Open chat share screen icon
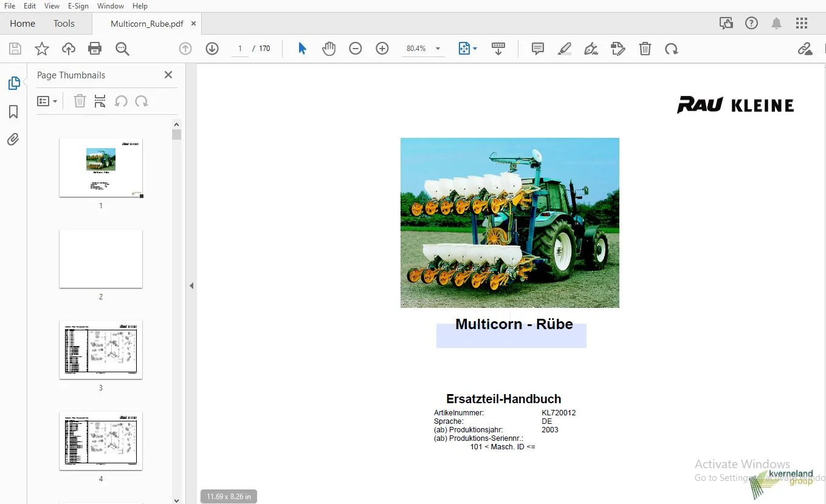Viewport: 826px width, 504px height. tap(726, 23)
